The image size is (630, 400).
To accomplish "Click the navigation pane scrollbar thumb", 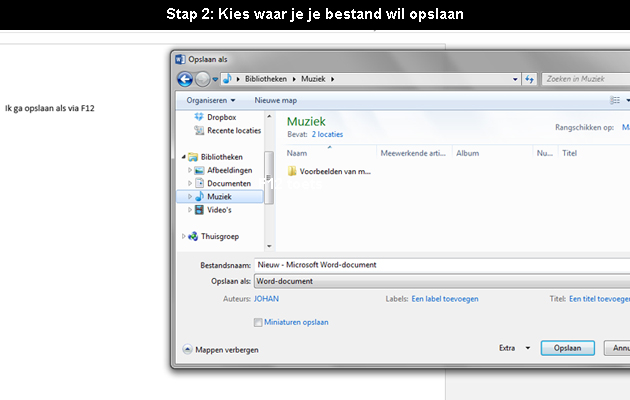I will [269, 178].
